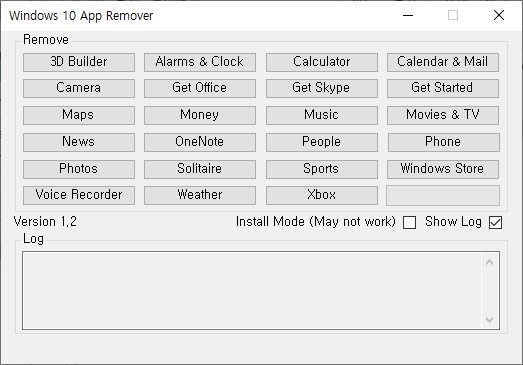Enable the Install Mode checkbox
Viewport: 523px width, 365px height.
409,223
